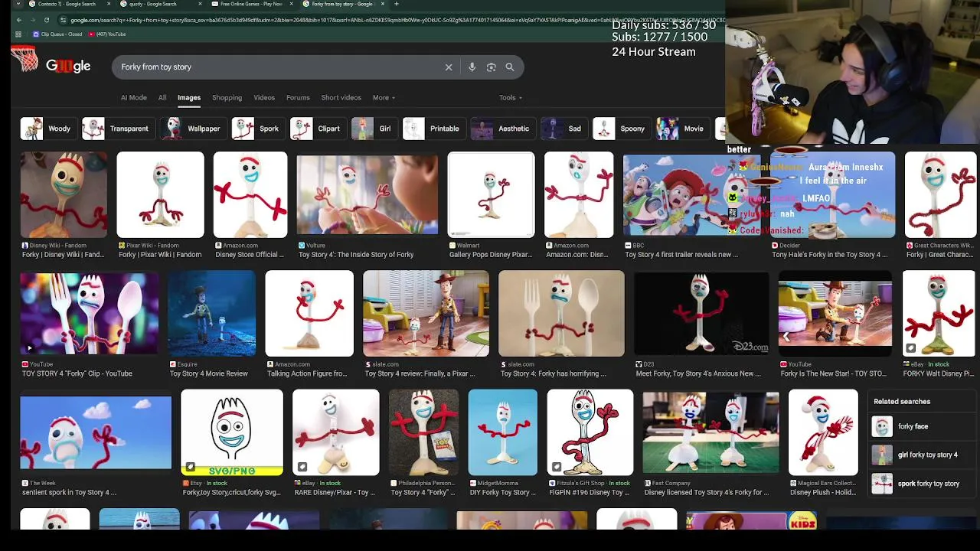Open YouTube TOY STORY 4 Forky Clip thumbnail

click(90, 314)
